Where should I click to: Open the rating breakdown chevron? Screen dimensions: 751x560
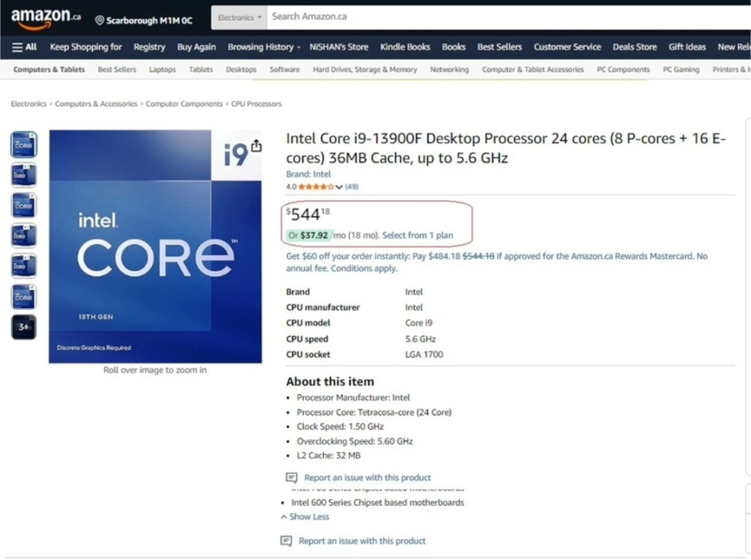[339, 187]
